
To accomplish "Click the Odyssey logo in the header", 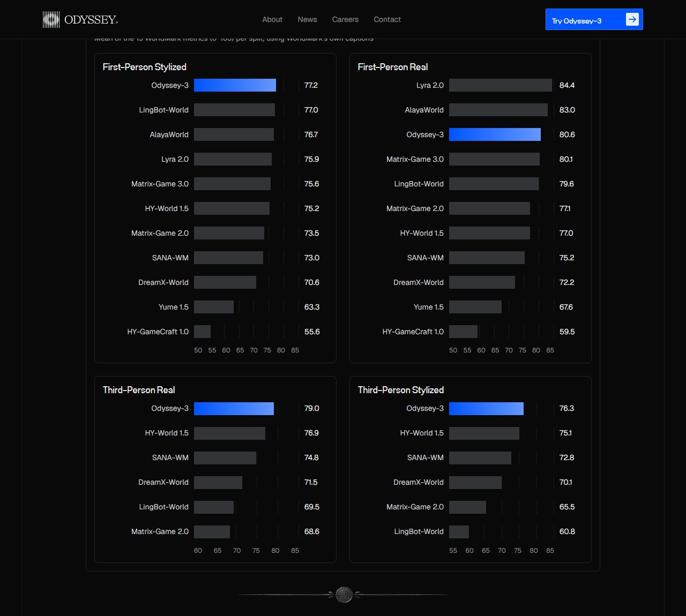I will click(x=80, y=20).
